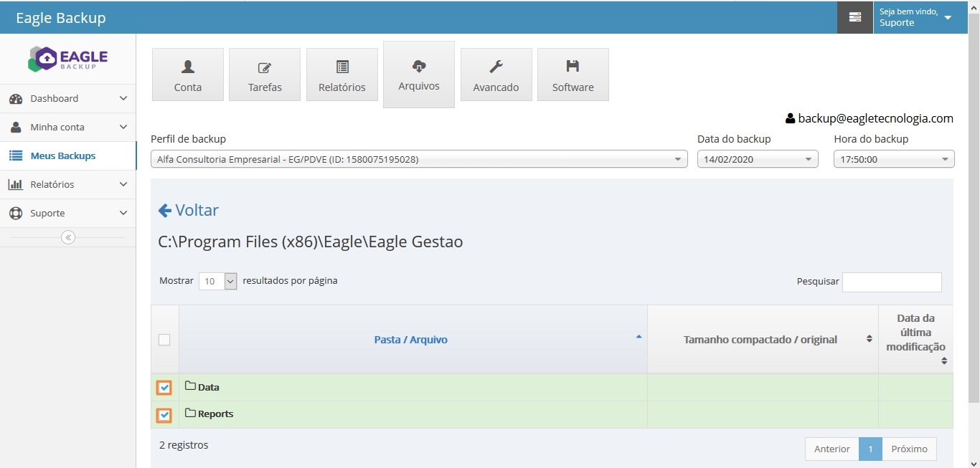Expand the Minha conta menu chevron
The height and width of the screenshot is (468, 980).
tap(123, 128)
